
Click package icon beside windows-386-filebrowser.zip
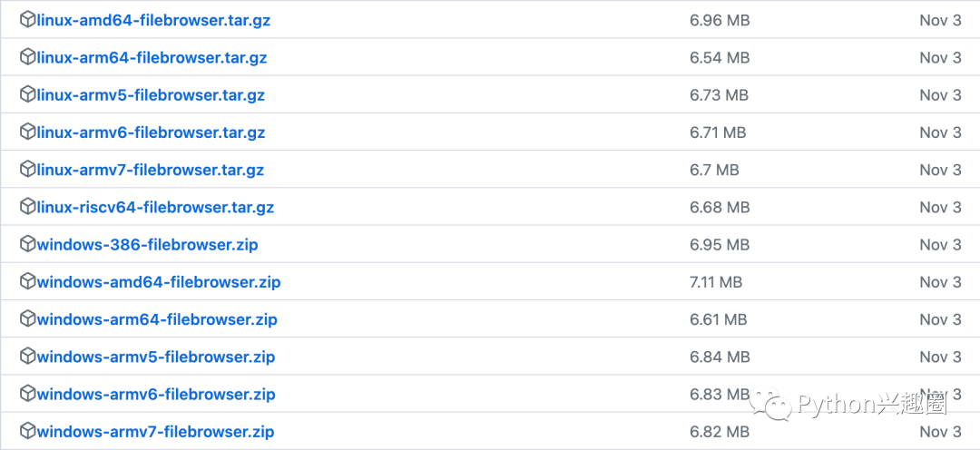(x=27, y=244)
